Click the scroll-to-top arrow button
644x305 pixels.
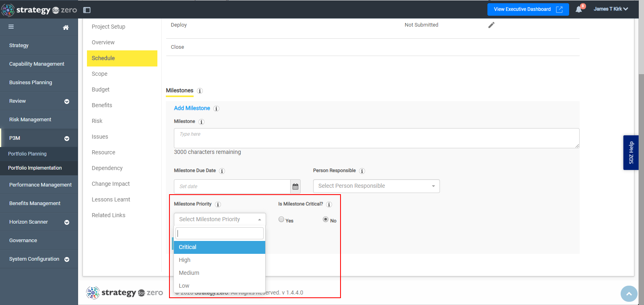pyautogui.click(x=629, y=294)
